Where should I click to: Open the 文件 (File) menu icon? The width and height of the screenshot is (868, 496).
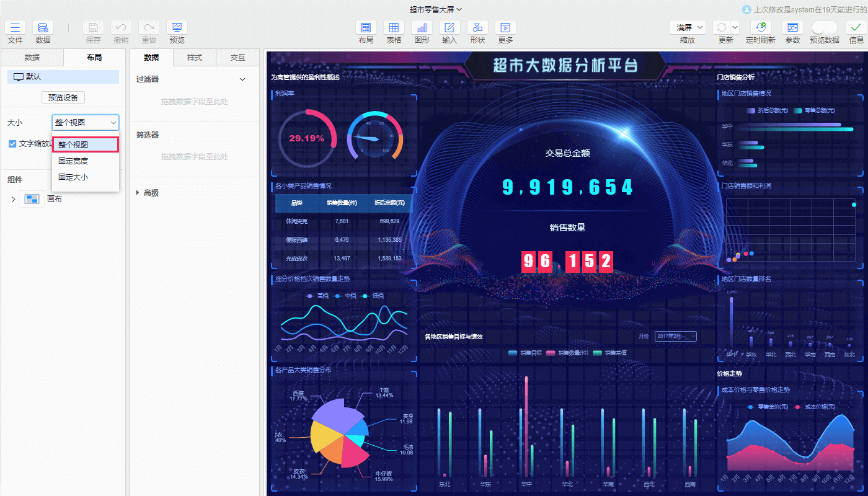click(x=15, y=28)
